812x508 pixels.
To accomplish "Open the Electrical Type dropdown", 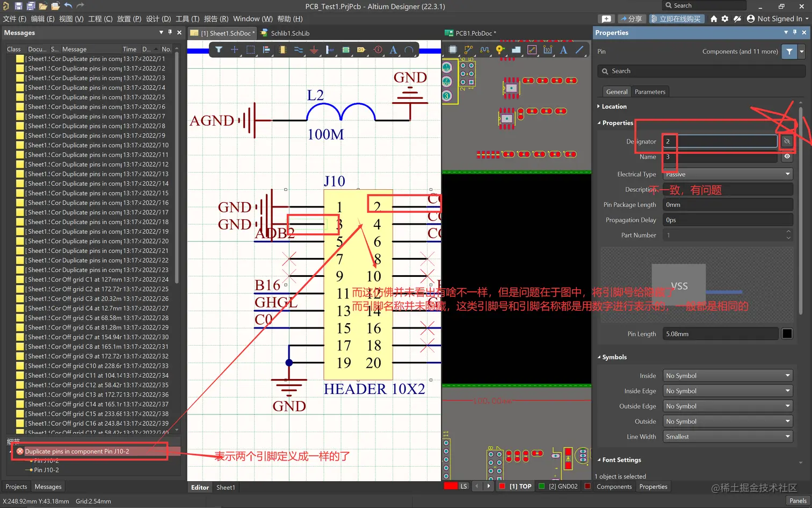I will point(728,174).
